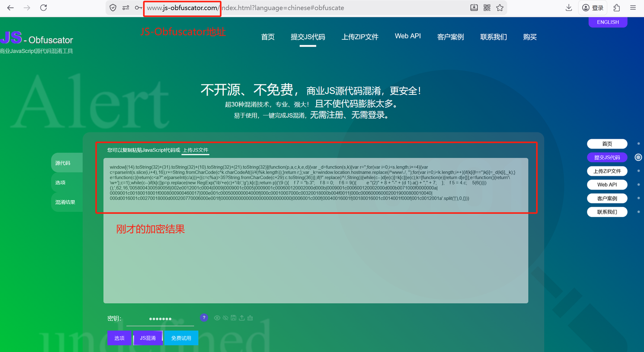Screen dimensions: 644x352
Task: Select the page dot beside 客户案例 pill
Action: 638,198
